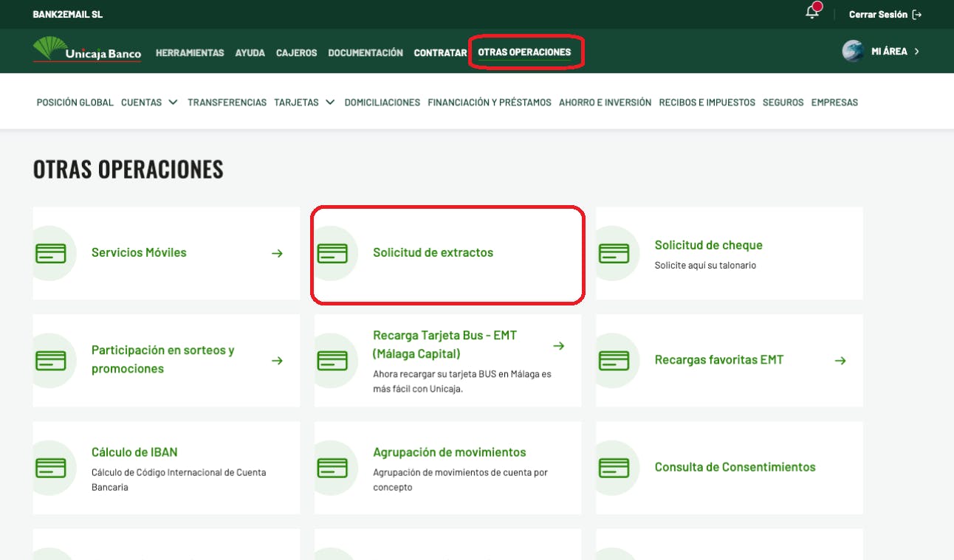Click the Cerrar Sesión link
This screenshot has width=954, height=560.
tap(878, 15)
